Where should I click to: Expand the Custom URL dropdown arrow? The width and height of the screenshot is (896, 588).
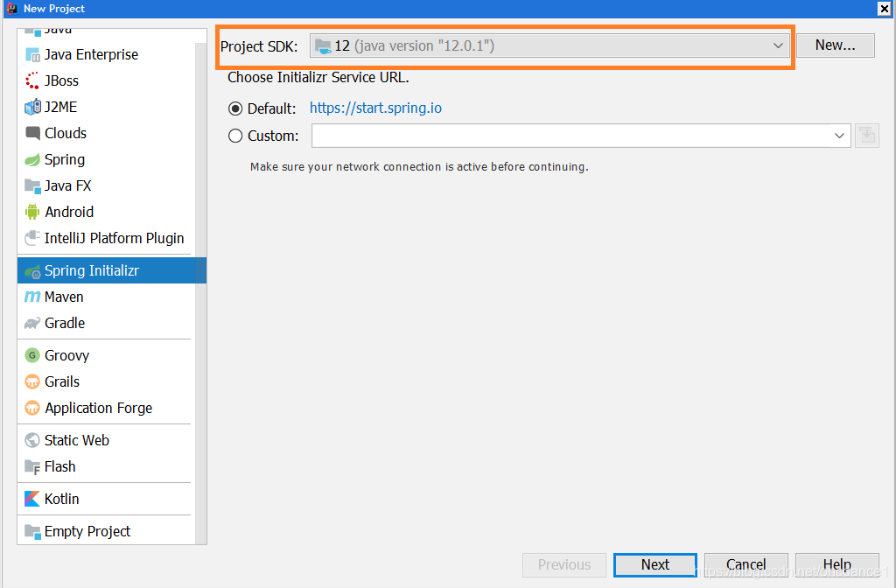tap(839, 136)
